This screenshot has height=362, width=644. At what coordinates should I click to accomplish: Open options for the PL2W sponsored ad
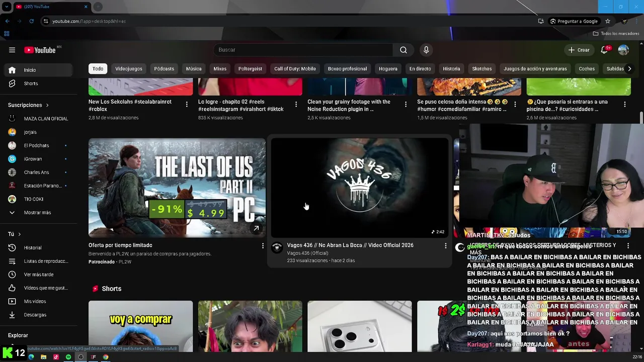262,246
